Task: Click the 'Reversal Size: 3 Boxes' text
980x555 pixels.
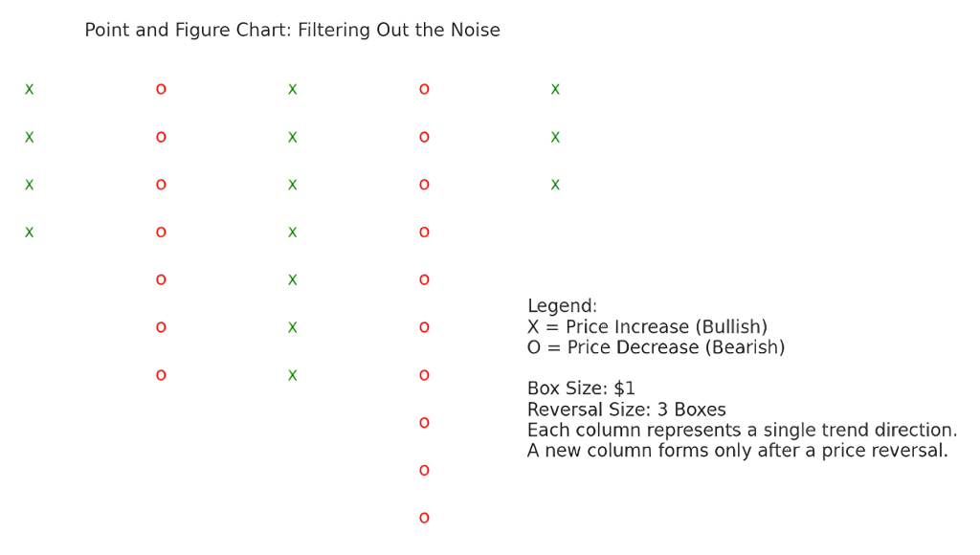Action: (x=627, y=410)
